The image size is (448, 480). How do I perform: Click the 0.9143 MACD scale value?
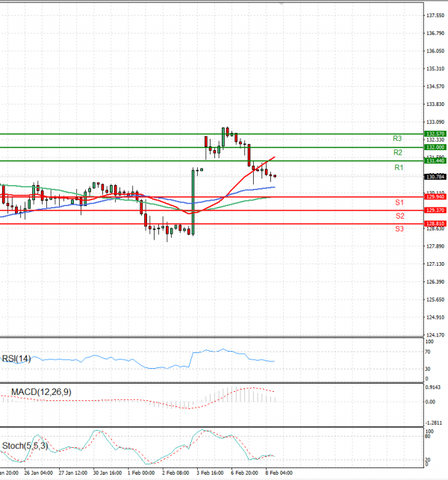click(433, 387)
